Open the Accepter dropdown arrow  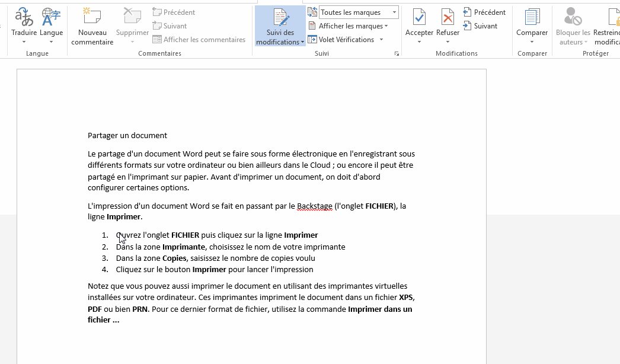coord(419,42)
